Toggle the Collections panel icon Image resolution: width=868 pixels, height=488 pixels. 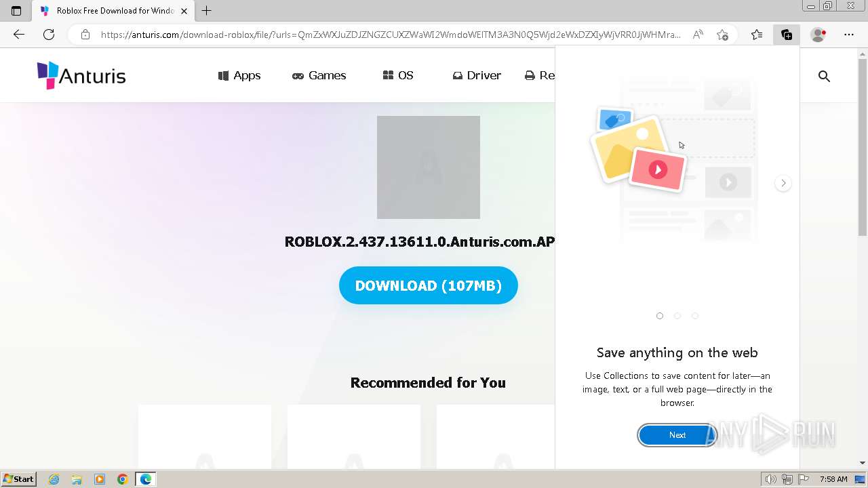pyautogui.click(x=787, y=35)
